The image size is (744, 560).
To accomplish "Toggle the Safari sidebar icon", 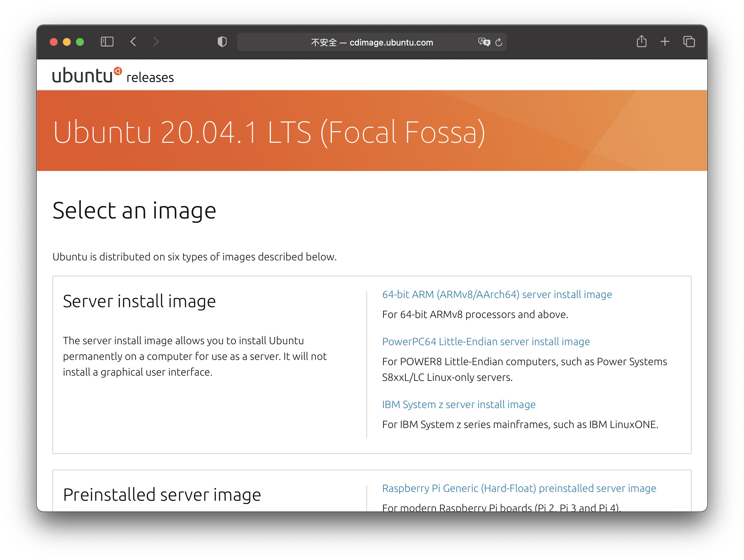I will pyautogui.click(x=107, y=42).
